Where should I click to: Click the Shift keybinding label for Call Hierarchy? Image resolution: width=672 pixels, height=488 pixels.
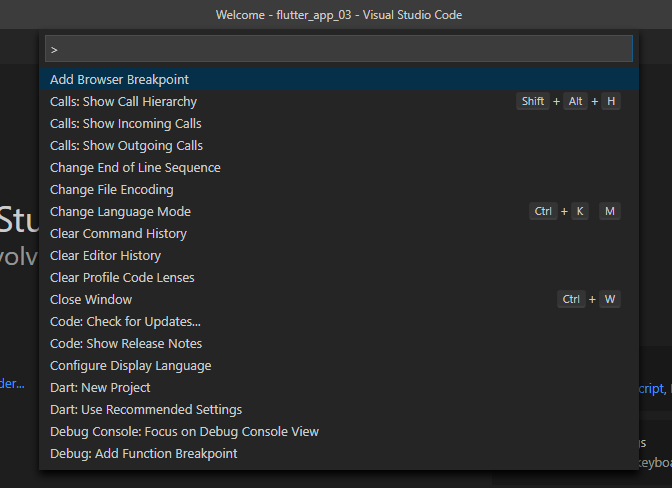point(533,102)
